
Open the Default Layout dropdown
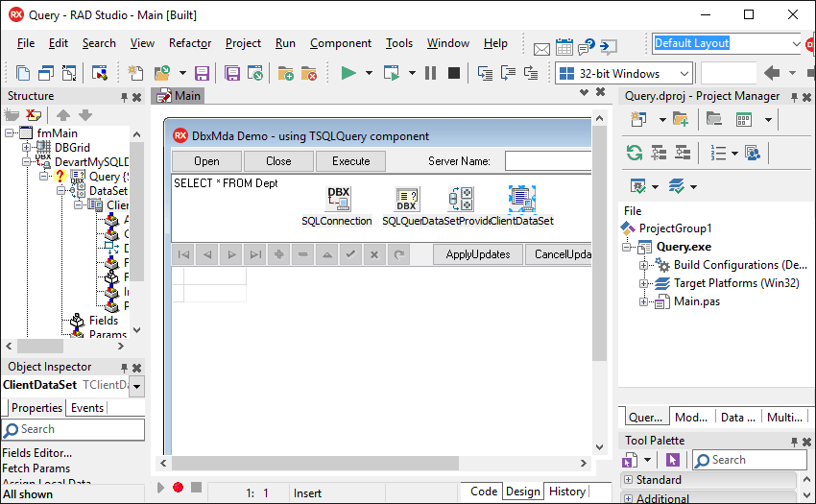pyautogui.click(x=796, y=44)
